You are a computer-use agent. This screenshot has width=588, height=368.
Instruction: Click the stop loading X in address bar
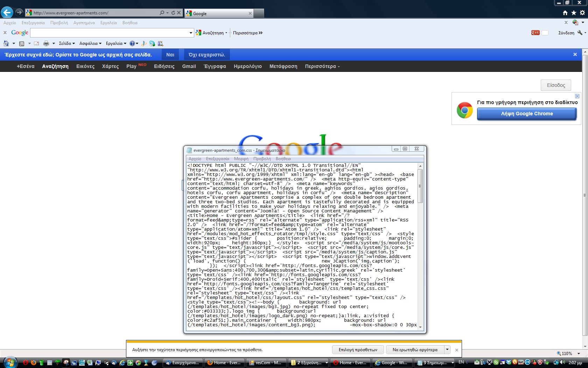coord(179,13)
